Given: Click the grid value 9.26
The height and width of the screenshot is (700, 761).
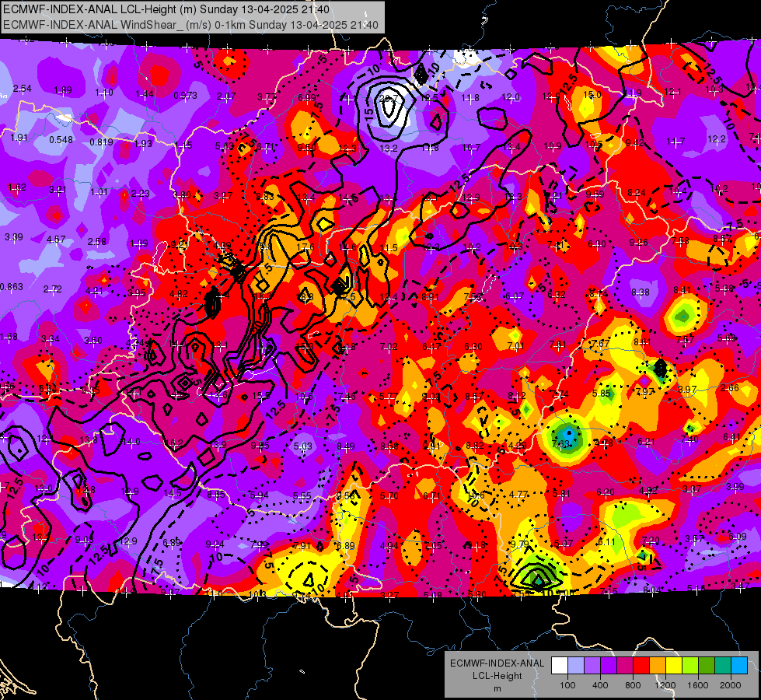Looking at the screenshot, I should tap(639, 242).
